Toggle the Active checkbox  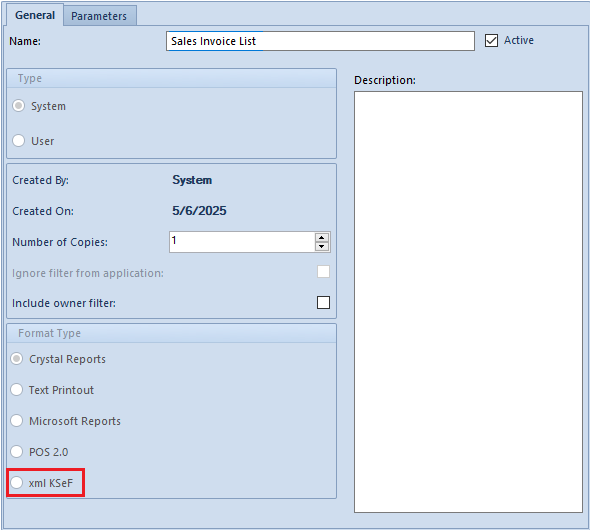[x=491, y=40]
